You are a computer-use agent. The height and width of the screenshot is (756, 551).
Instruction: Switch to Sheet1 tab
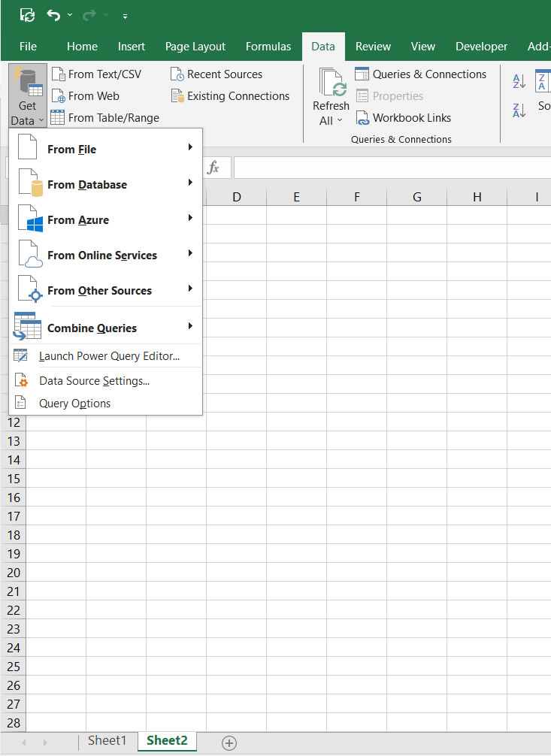point(107,740)
